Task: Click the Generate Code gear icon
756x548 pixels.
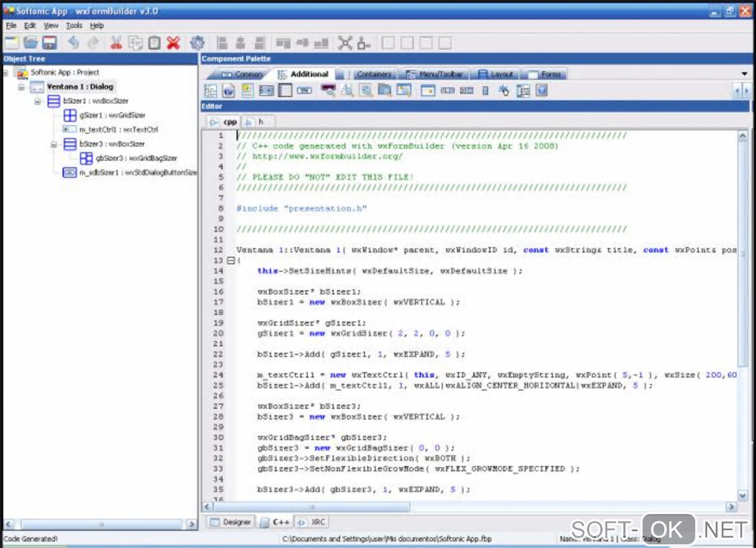Action: [x=197, y=43]
